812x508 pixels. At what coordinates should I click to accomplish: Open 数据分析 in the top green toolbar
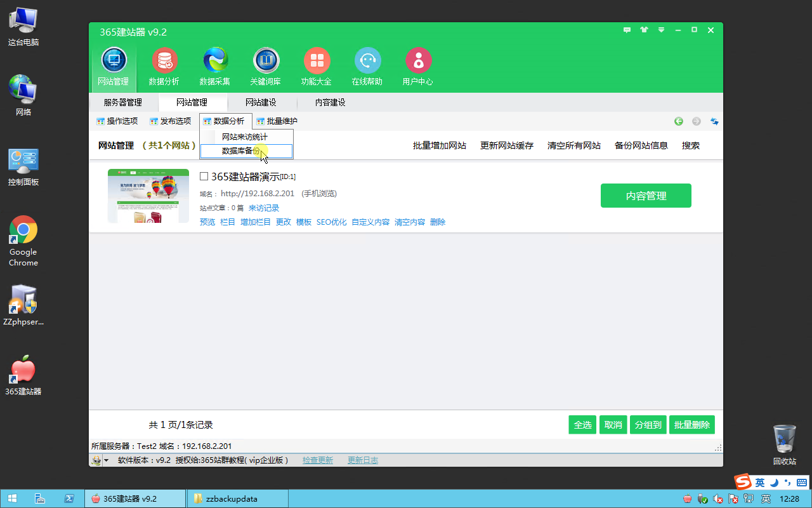pos(164,67)
